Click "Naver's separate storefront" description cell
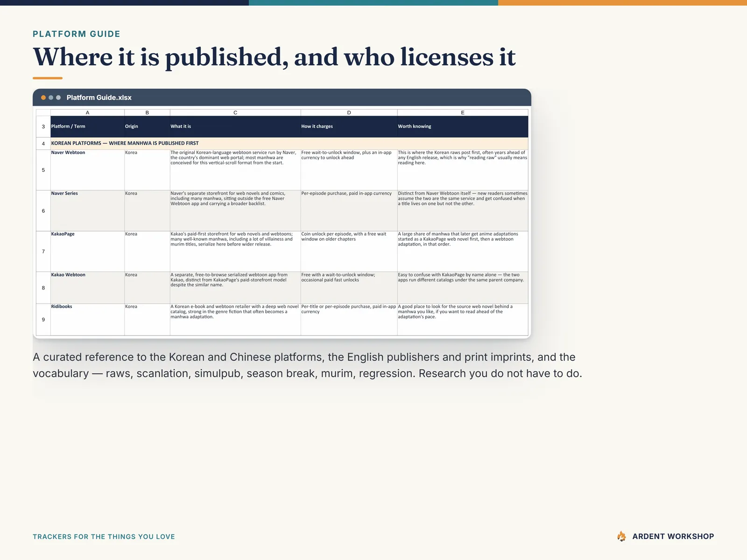 (x=235, y=210)
